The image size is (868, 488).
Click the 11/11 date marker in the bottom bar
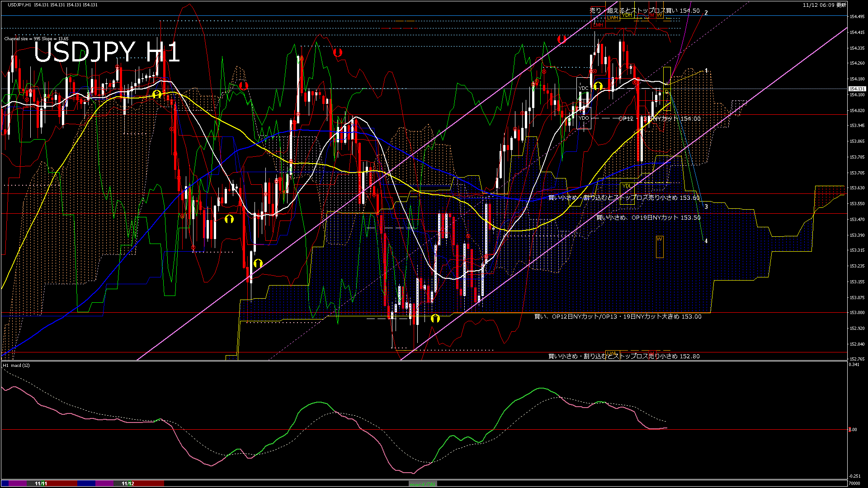(41, 483)
